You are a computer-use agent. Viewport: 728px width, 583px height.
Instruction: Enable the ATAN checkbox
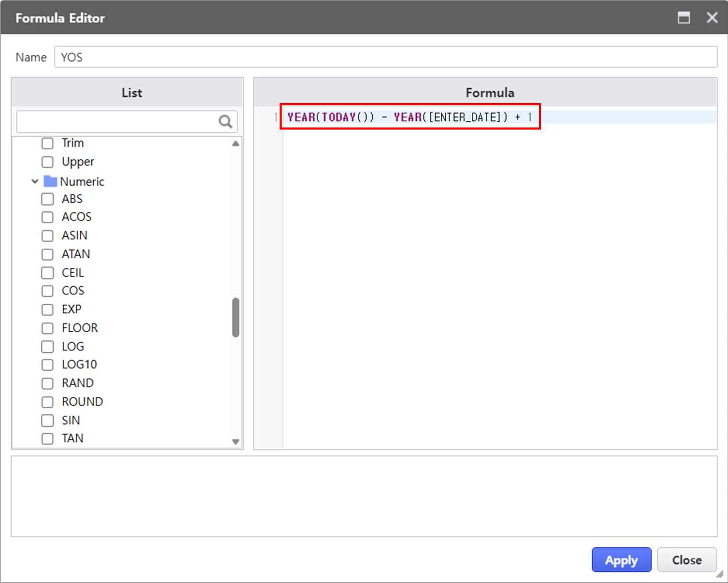pos(47,254)
